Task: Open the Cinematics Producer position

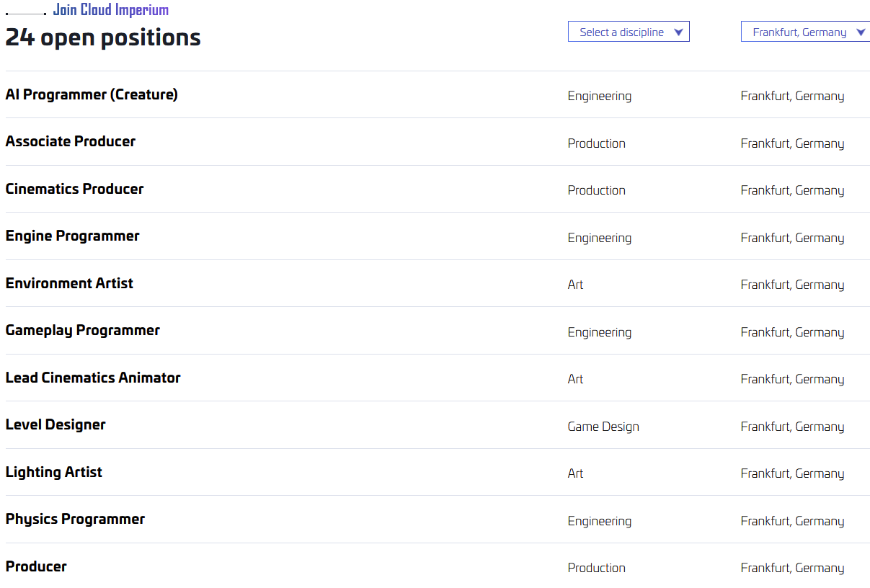Action: (74, 189)
